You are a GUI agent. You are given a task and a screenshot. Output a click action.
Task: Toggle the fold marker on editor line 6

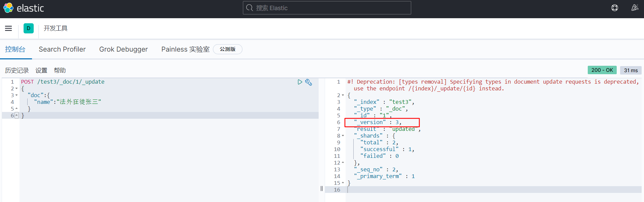(x=17, y=116)
